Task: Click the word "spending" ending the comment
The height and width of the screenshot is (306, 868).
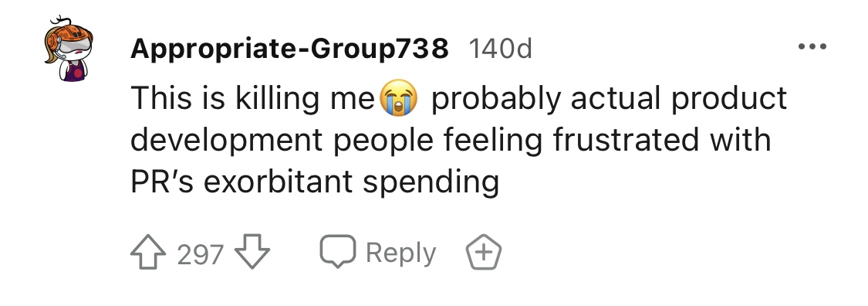Action: point(431,183)
